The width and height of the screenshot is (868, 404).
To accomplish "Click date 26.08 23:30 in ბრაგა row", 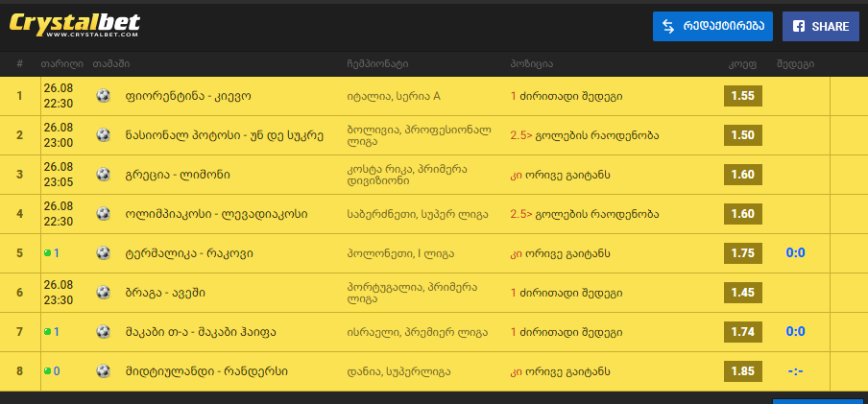I will 59,293.
